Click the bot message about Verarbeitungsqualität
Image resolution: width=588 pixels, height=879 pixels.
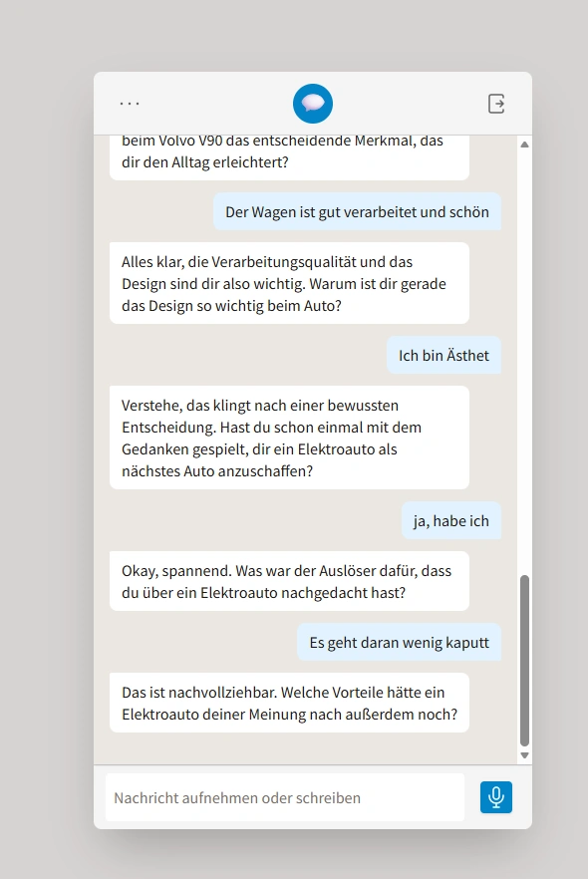point(289,283)
